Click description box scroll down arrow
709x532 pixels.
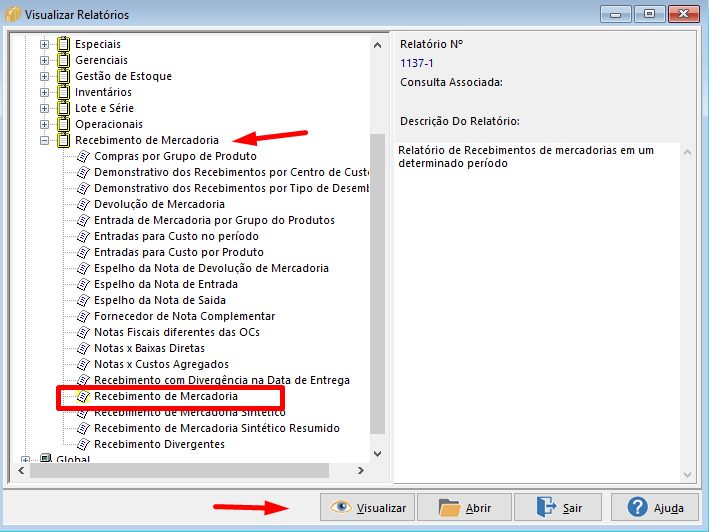pyautogui.click(x=687, y=475)
